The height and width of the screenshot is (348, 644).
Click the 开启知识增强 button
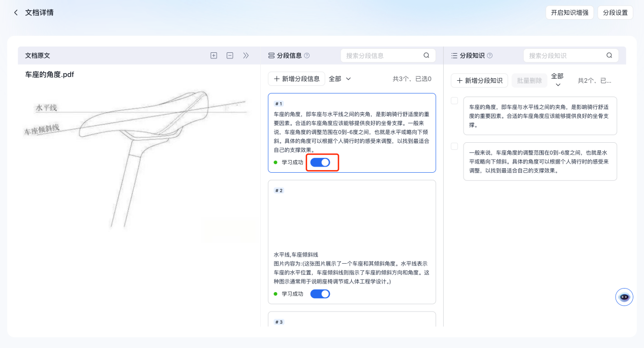[x=569, y=13]
